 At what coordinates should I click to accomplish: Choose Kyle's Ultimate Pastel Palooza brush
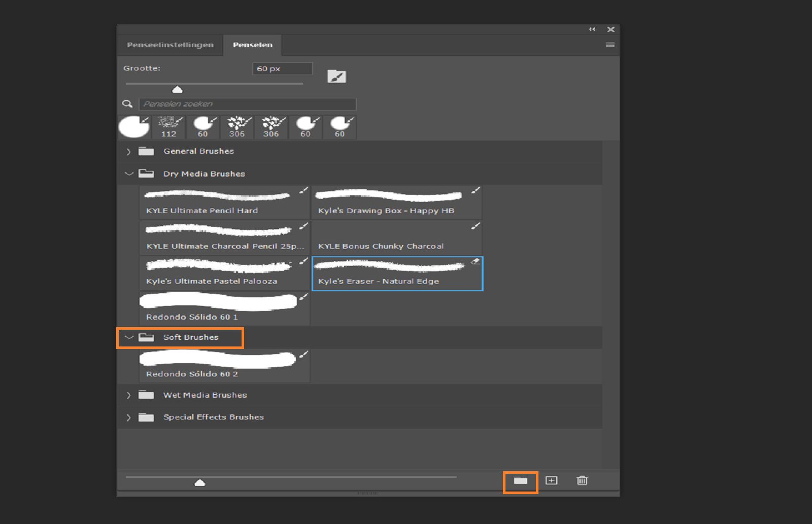coord(224,273)
